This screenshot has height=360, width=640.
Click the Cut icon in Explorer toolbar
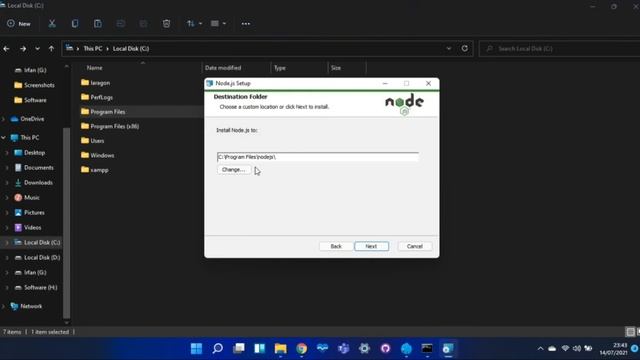52,24
